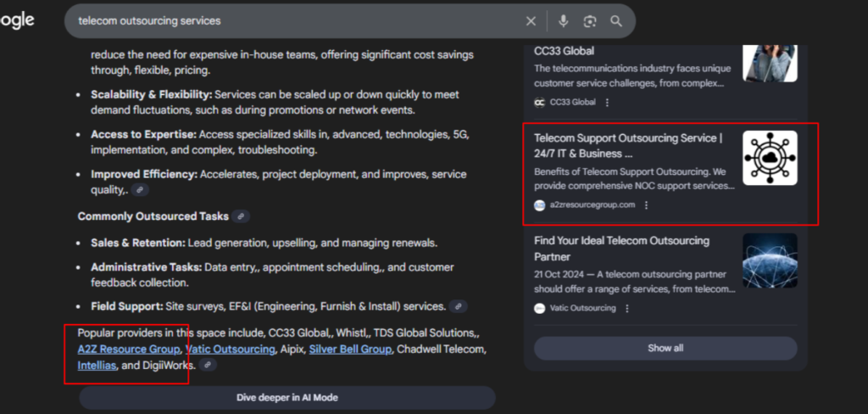
Task: Open source link chip after Improved Efficiency
Action: click(141, 190)
